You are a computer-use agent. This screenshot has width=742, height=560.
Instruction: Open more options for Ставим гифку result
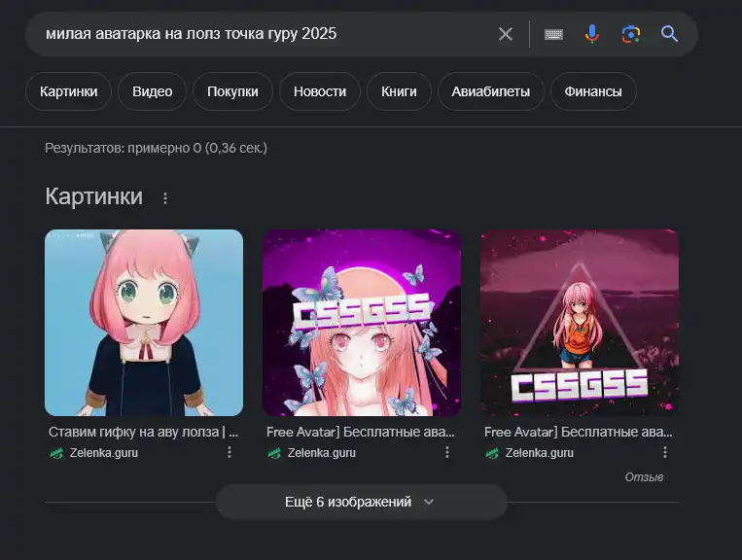[x=230, y=452]
